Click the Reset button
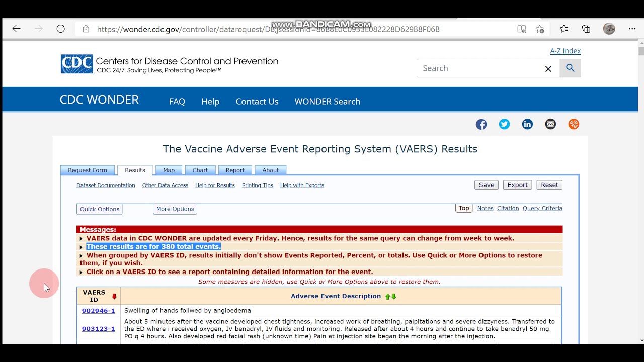Image resolution: width=644 pixels, height=362 pixels. tap(549, 185)
